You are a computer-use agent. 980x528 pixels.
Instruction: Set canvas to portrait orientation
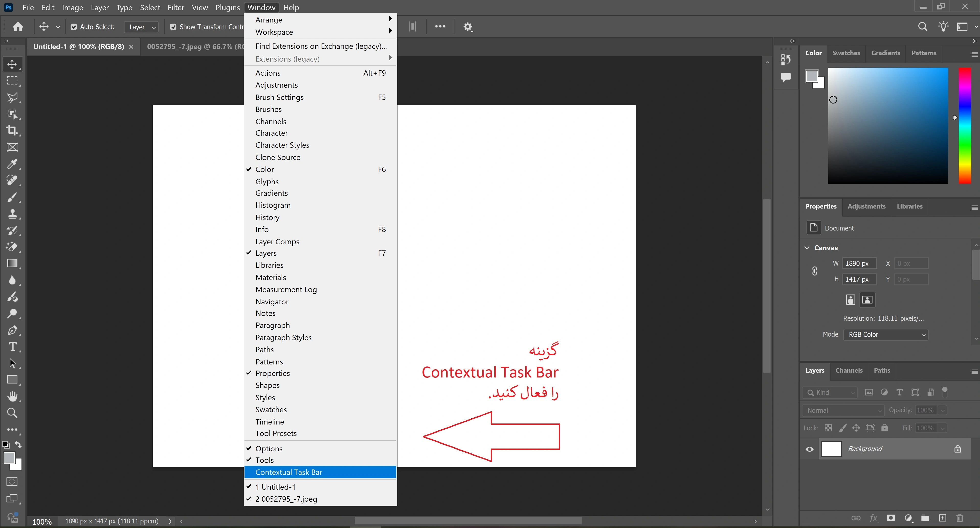click(851, 300)
